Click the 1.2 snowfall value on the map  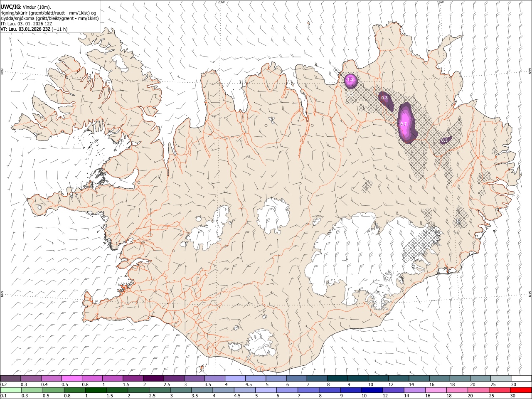350,79
